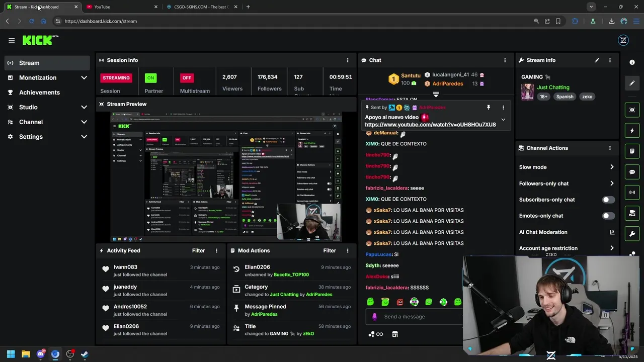Click the browser address bar URL
The height and width of the screenshot is (362, 644).
[101, 21]
